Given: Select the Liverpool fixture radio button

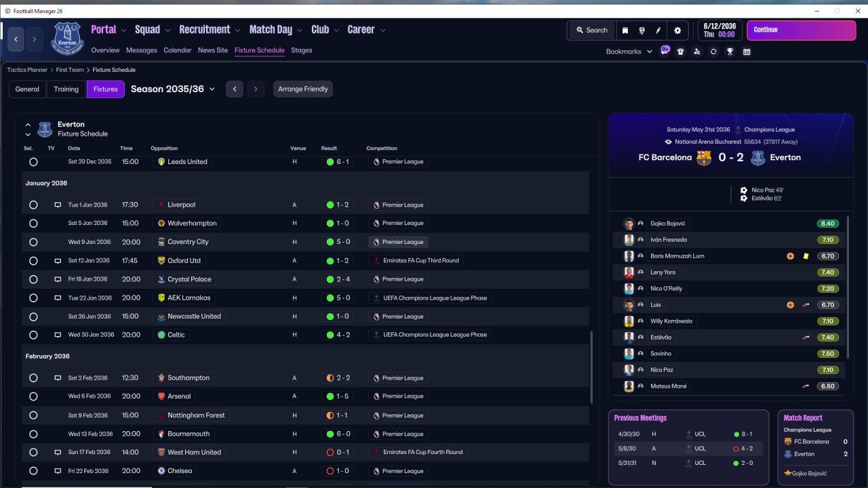Looking at the screenshot, I should (x=33, y=205).
